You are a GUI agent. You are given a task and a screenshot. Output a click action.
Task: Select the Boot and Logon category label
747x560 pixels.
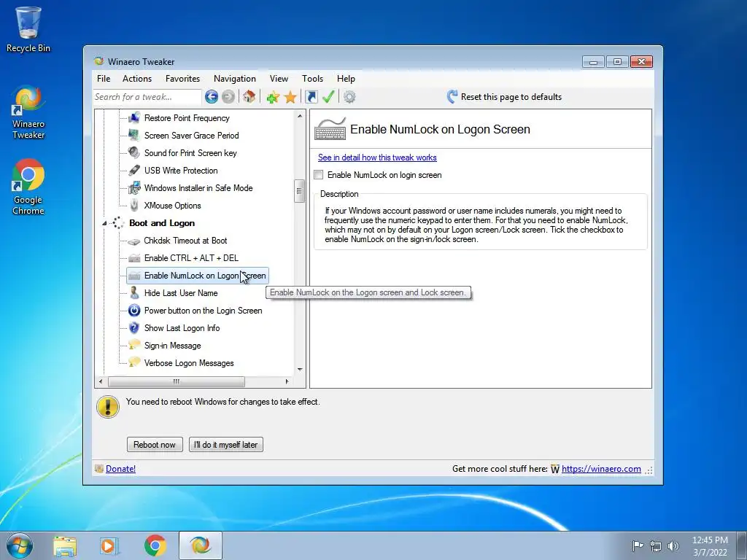(162, 223)
